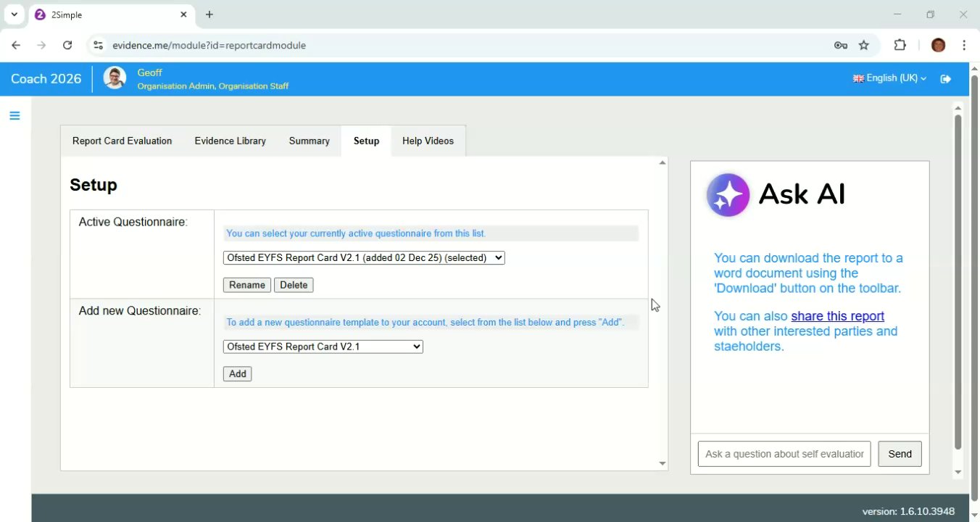This screenshot has height=522, width=980.
Task: Reload the page with the refresh icon
Action: 67,45
